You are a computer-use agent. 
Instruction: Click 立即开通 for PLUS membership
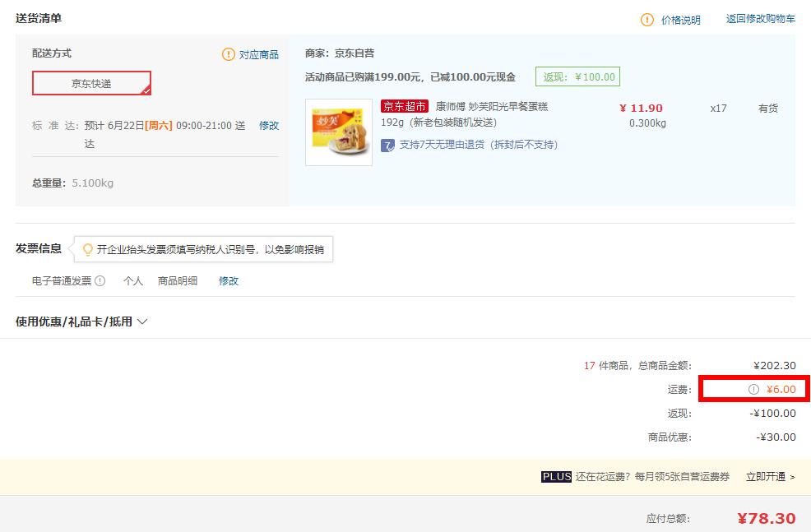point(770,477)
